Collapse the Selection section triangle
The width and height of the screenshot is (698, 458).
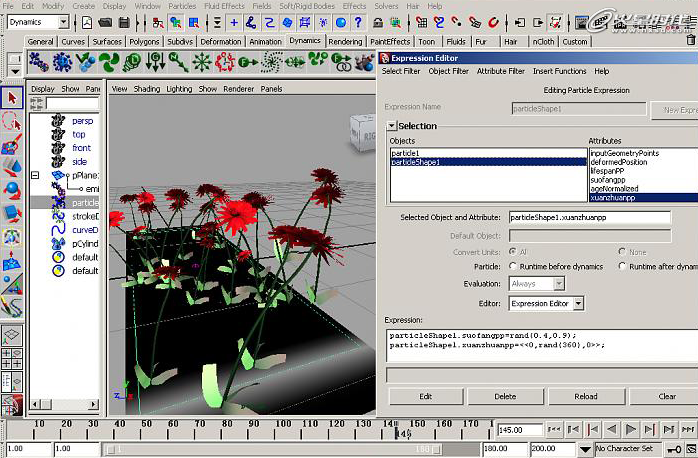coord(391,126)
